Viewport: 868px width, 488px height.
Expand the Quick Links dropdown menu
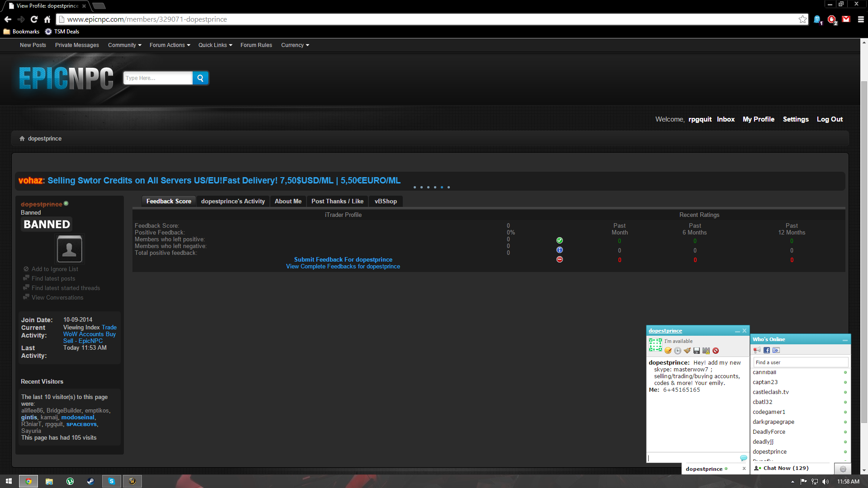point(215,45)
